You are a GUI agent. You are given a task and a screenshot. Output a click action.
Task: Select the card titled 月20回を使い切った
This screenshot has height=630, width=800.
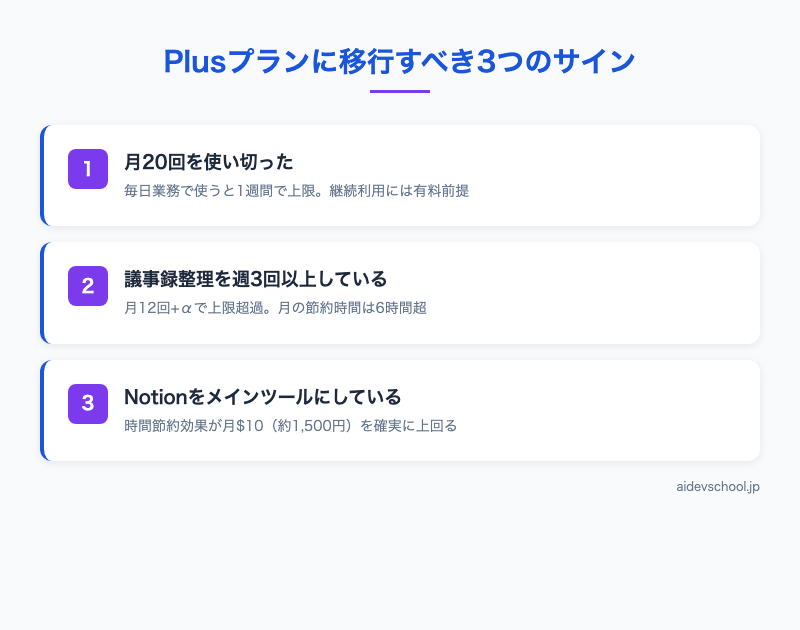pos(400,175)
